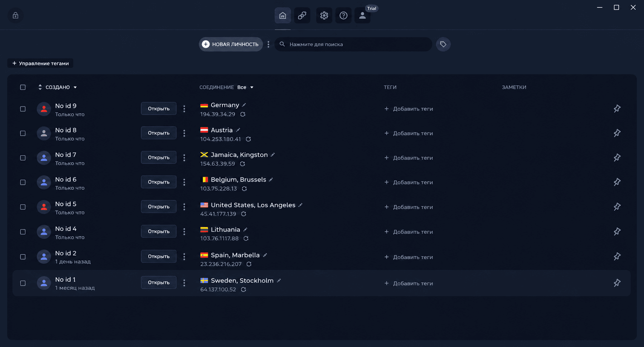This screenshot has height=347, width=644.
Task: Click Открыть for No id 2
Action: [x=159, y=257]
